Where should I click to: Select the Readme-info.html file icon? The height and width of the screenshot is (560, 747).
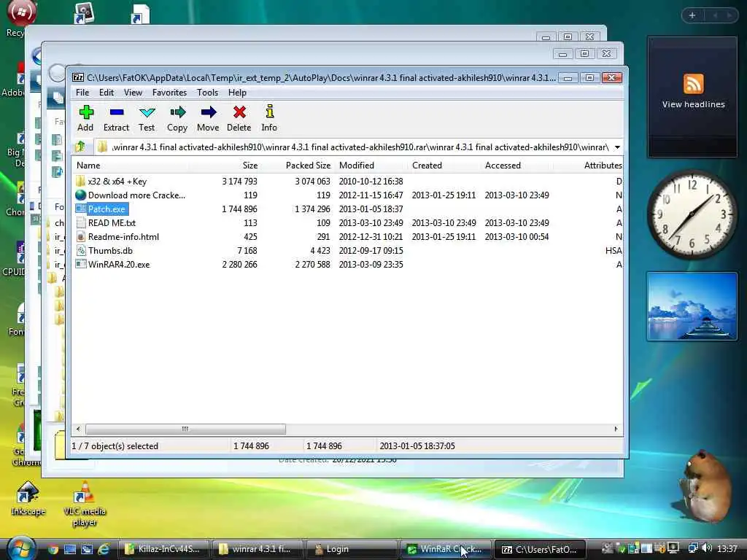[x=80, y=237]
